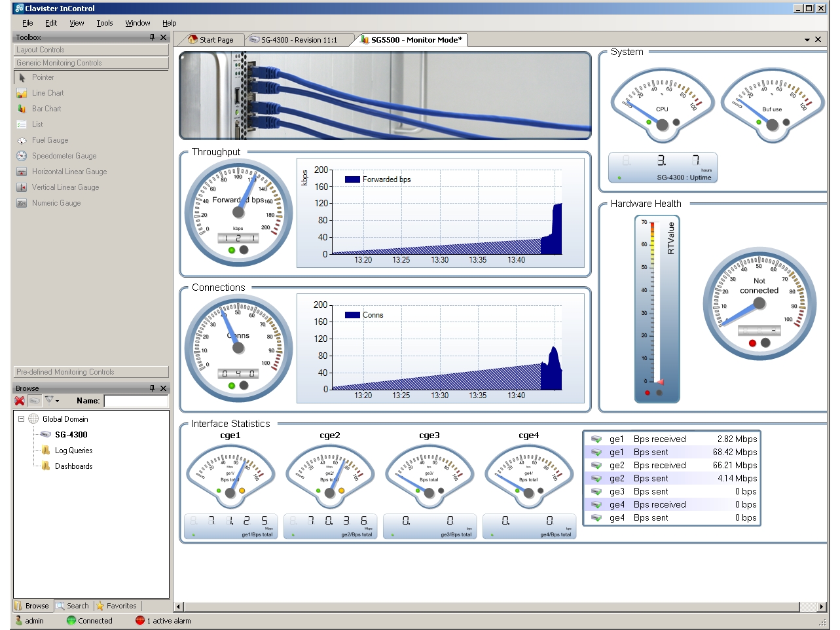Screen dimensions: 840x630
Task: Collapse the Global Domain tree node
Action: tap(21, 419)
